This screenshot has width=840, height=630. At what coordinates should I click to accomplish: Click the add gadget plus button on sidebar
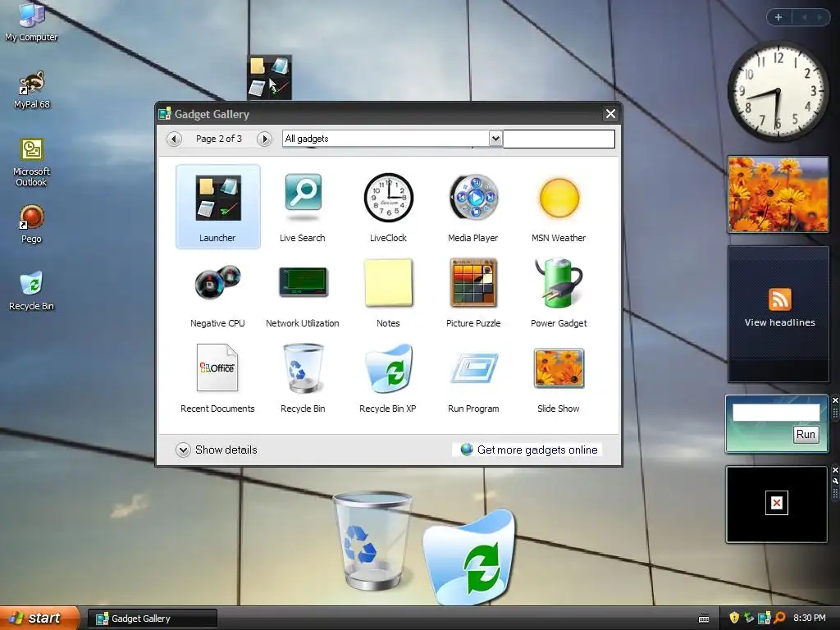(778, 17)
